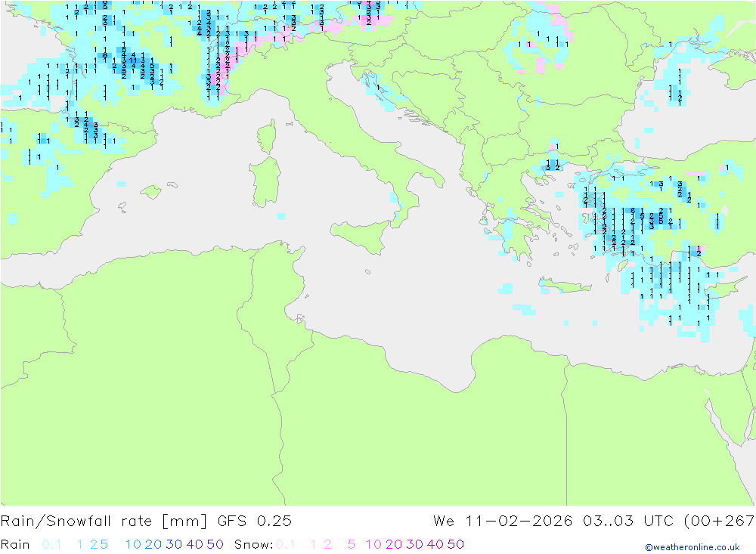Screen dimensions: 756x554
Task: Pick the Snow legend value 50
Action: (456, 544)
